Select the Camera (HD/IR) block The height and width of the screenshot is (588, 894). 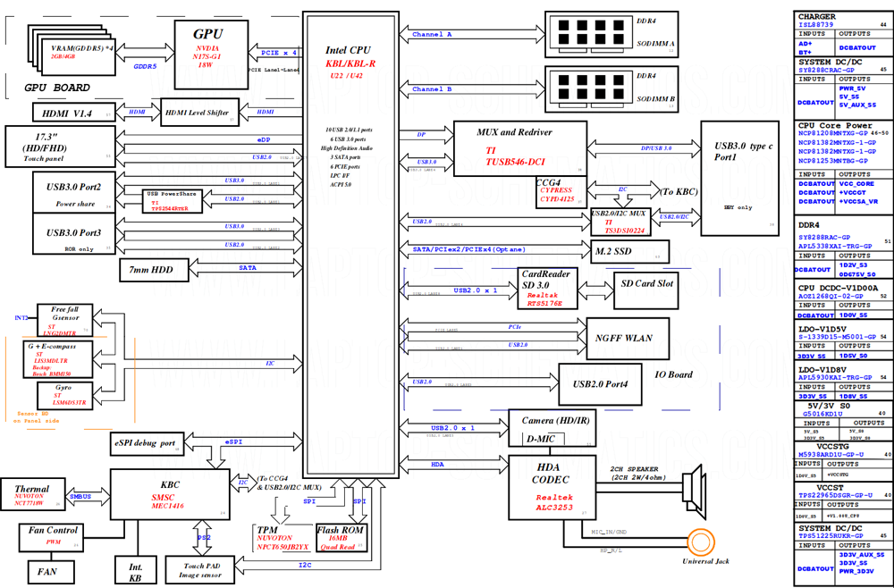point(552,428)
